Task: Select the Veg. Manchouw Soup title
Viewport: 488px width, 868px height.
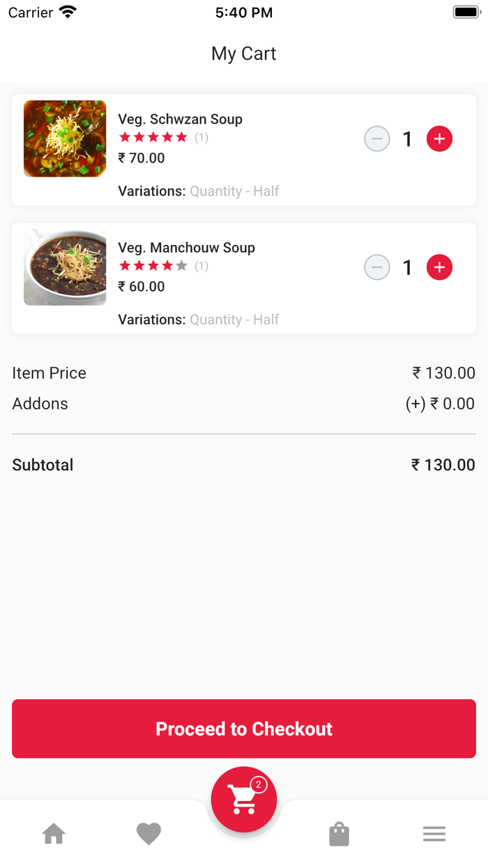Action: [186, 248]
